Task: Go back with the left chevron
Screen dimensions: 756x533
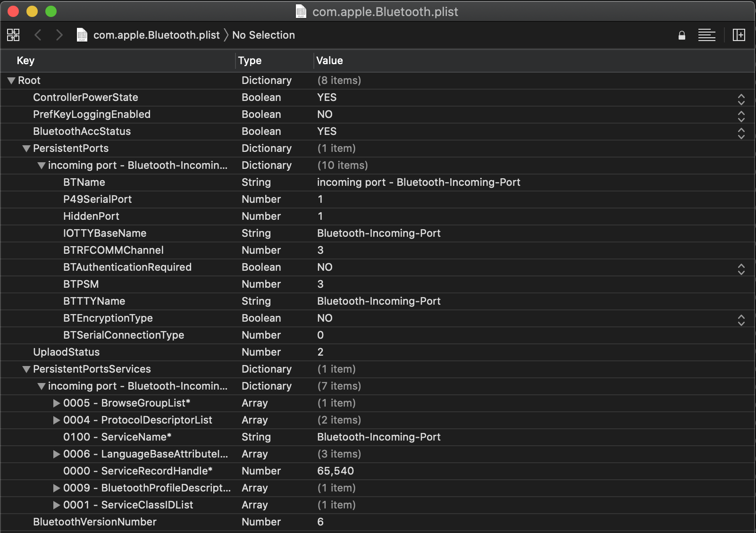Action: pyautogui.click(x=38, y=35)
